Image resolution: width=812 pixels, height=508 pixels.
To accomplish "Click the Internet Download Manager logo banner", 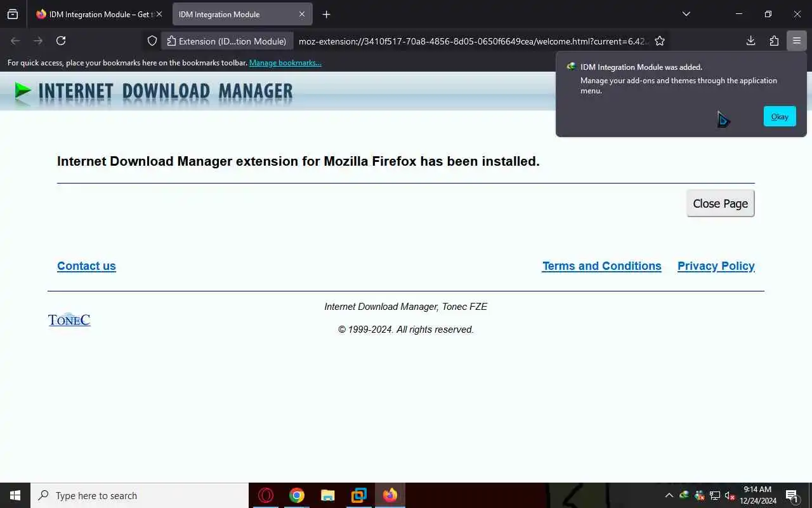I will [154, 92].
